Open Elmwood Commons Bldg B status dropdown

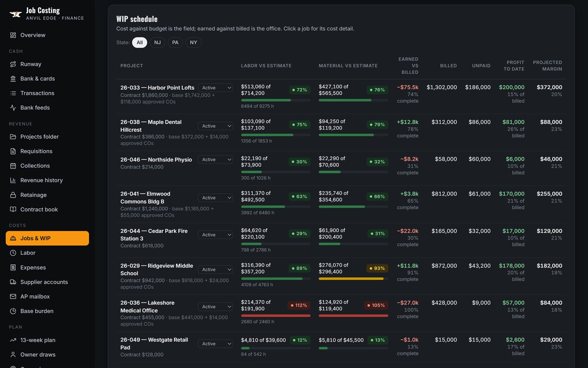point(215,198)
